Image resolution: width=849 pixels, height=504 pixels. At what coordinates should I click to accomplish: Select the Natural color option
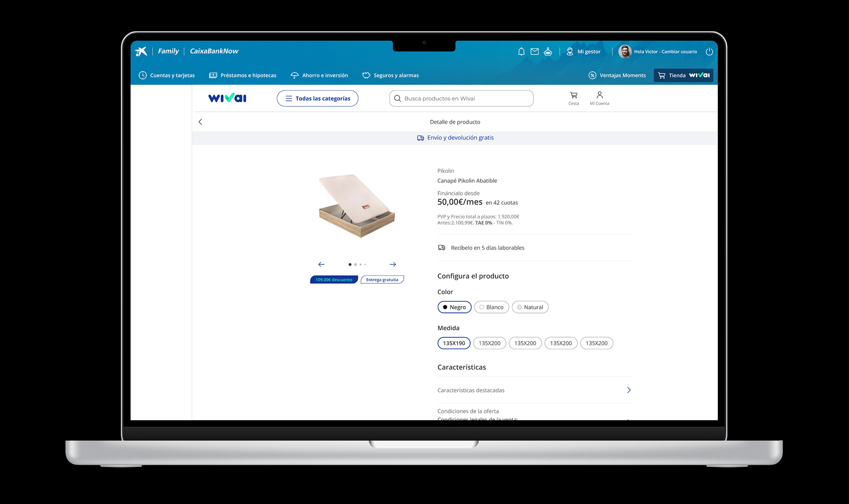tap(530, 307)
